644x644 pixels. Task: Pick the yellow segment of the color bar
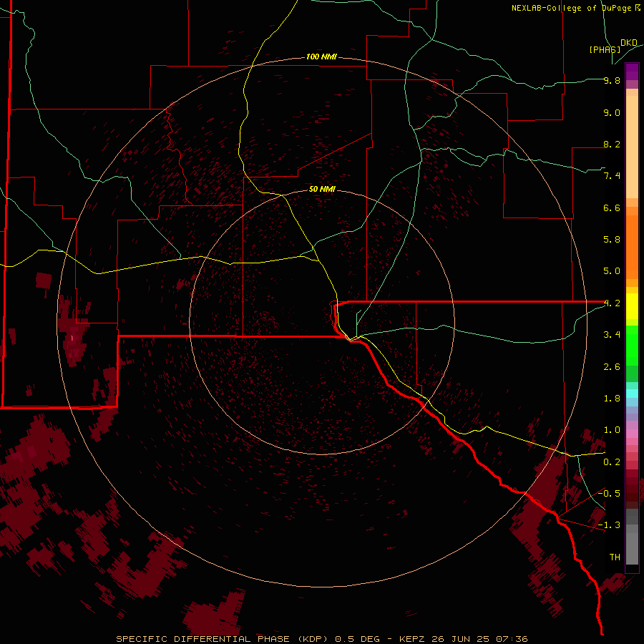pos(632,306)
